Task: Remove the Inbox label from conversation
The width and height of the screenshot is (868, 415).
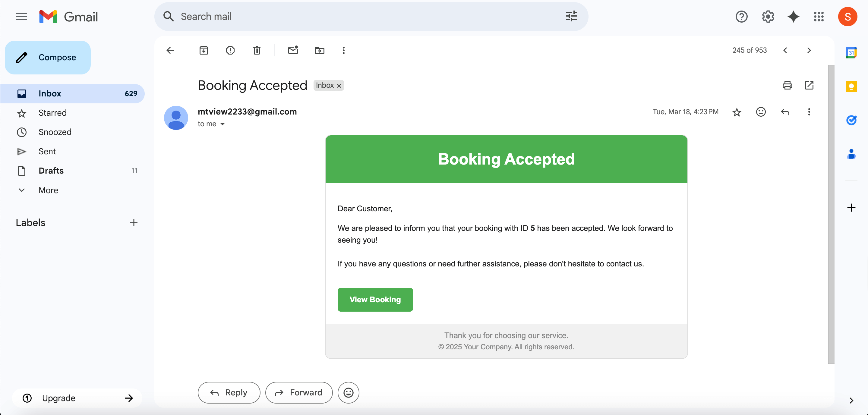Action: pyautogui.click(x=339, y=86)
